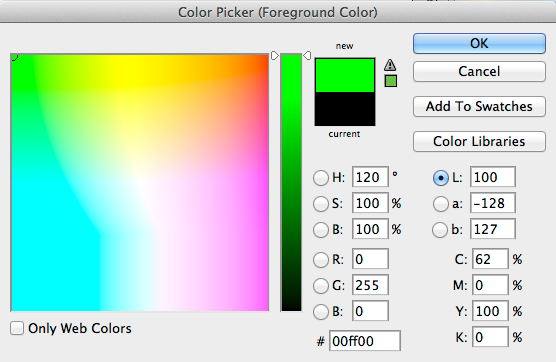
Task: Open Color Libraries
Action: pyautogui.click(x=479, y=141)
